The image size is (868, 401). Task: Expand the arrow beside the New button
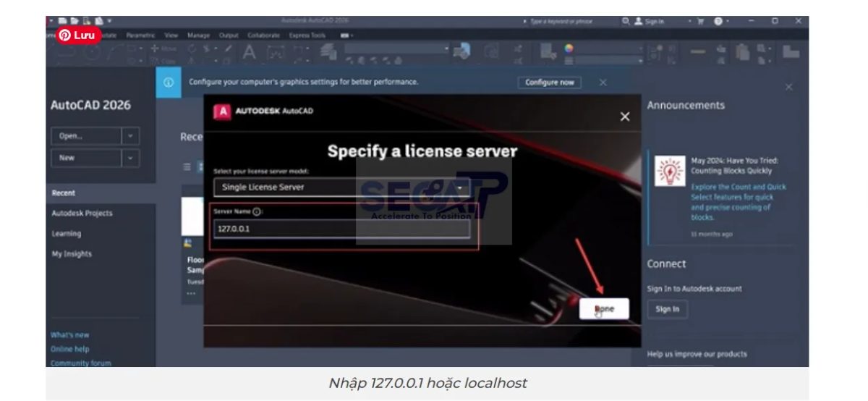click(x=130, y=158)
